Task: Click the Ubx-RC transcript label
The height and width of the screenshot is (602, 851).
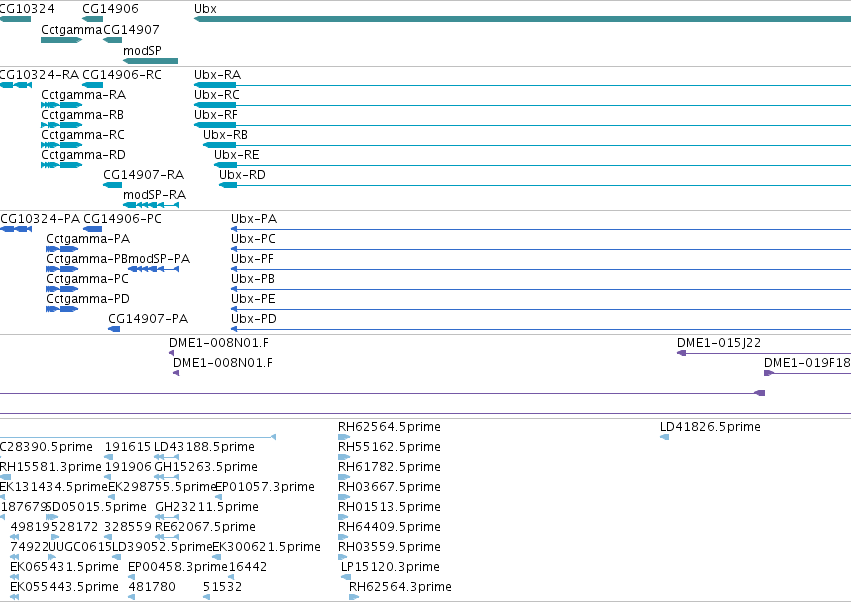Action: click(x=217, y=94)
